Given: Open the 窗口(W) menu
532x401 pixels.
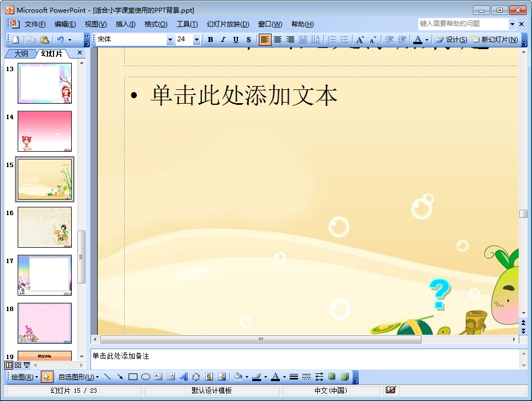Looking at the screenshot, I should pos(270,24).
